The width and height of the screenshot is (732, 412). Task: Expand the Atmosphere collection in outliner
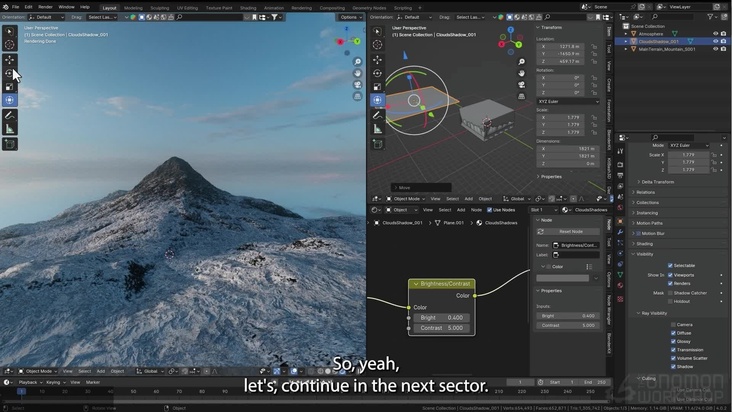tap(626, 34)
